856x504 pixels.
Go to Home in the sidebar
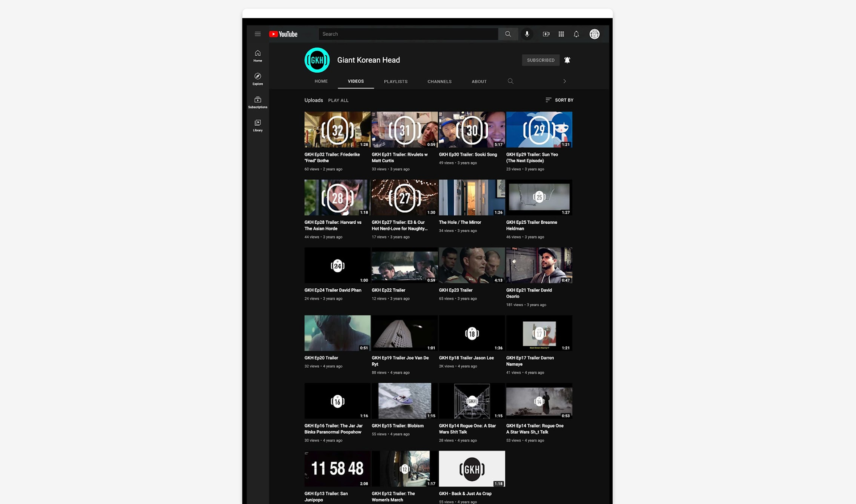258,56
